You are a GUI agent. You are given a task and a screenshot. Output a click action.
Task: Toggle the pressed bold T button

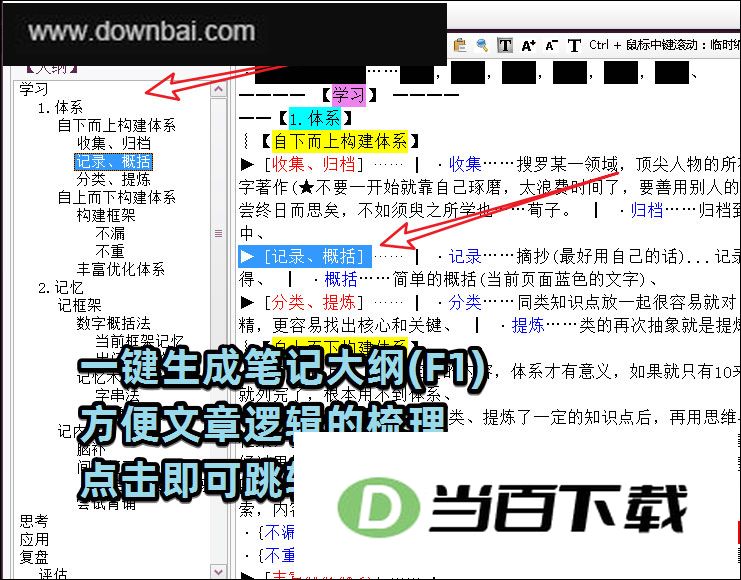pos(505,45)
